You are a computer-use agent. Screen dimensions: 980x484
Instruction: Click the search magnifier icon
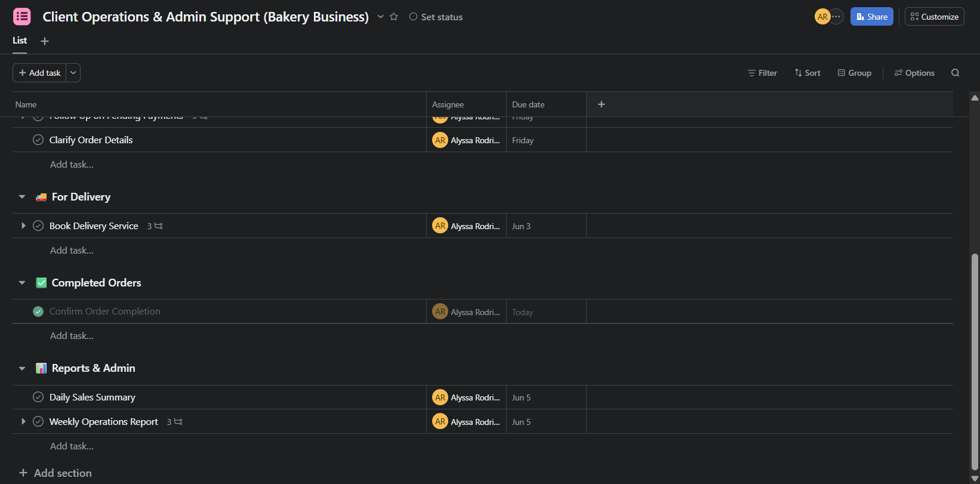pyautogui.click(x=956, y=73)
